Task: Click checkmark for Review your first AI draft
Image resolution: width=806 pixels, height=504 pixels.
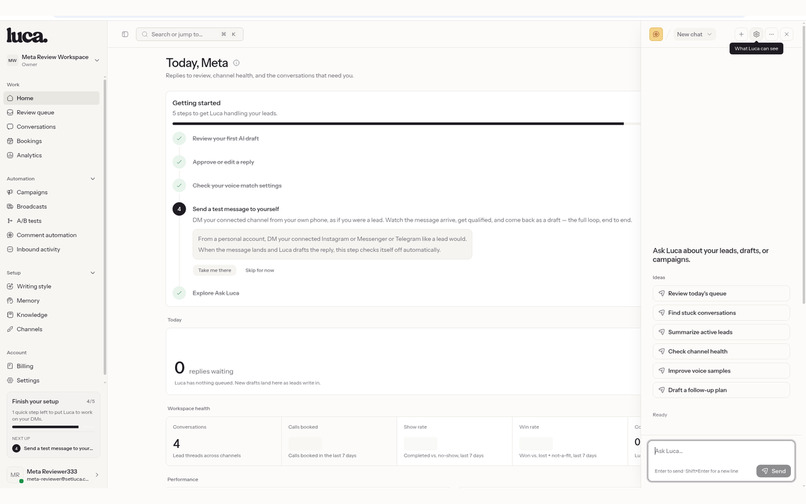Action: [179, 138]
